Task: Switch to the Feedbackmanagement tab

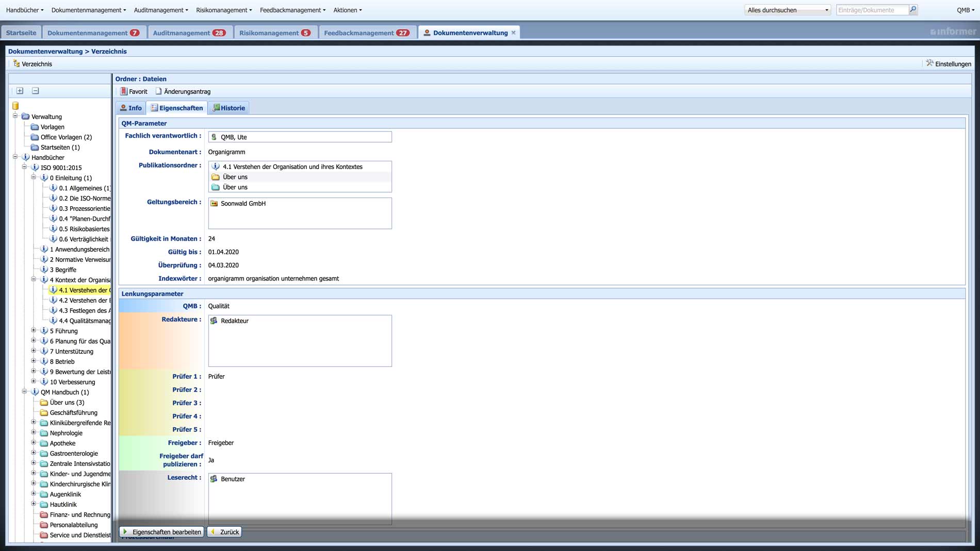Action: (x=366, y=32)
